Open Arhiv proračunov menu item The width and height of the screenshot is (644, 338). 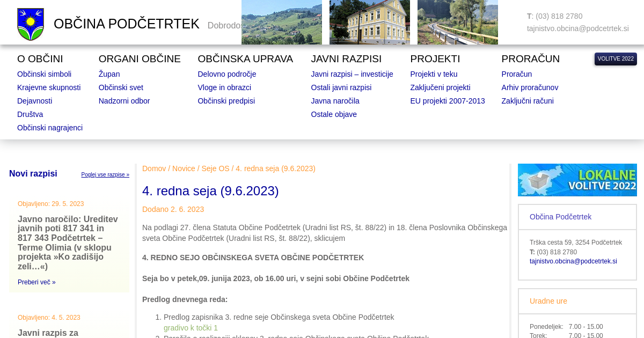point(529,87)
